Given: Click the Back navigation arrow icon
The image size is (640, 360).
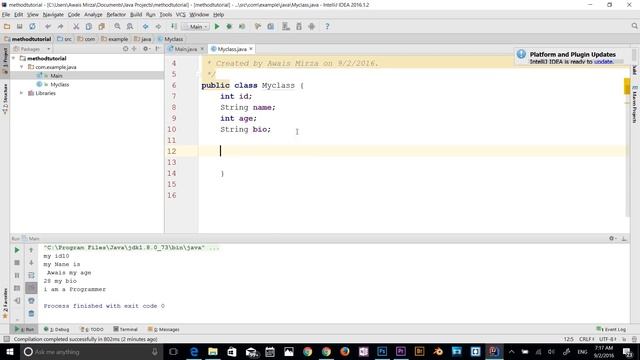Looking at the screenshot, I should [x=145, y=27].
